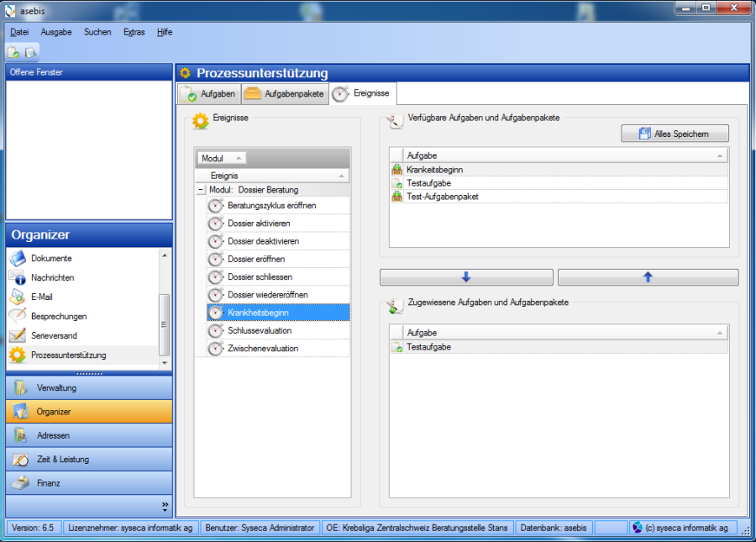Click the OE: Krebsliga Zentralschweiz status entry

[417, 528]
